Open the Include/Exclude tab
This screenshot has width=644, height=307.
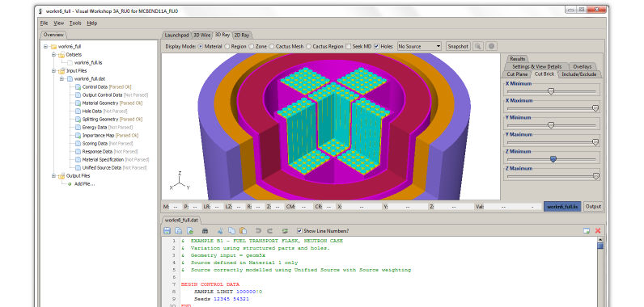[x=578, y=74]
